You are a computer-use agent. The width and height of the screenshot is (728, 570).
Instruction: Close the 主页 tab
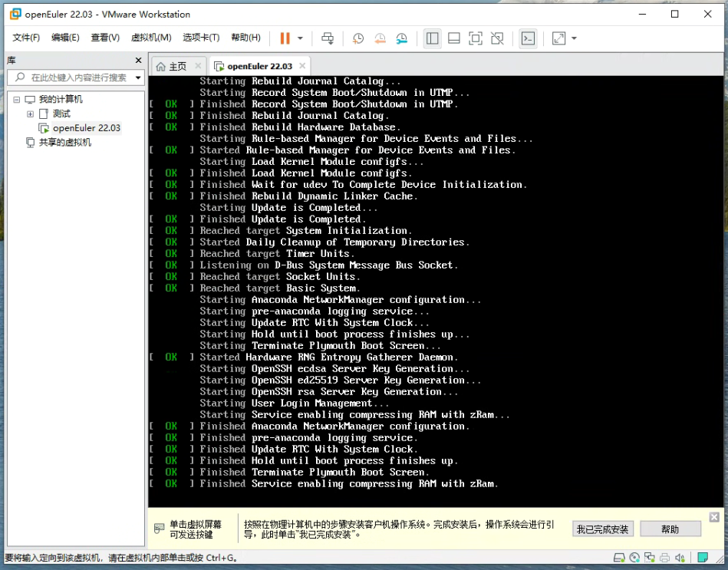click(x=198, y=66)
